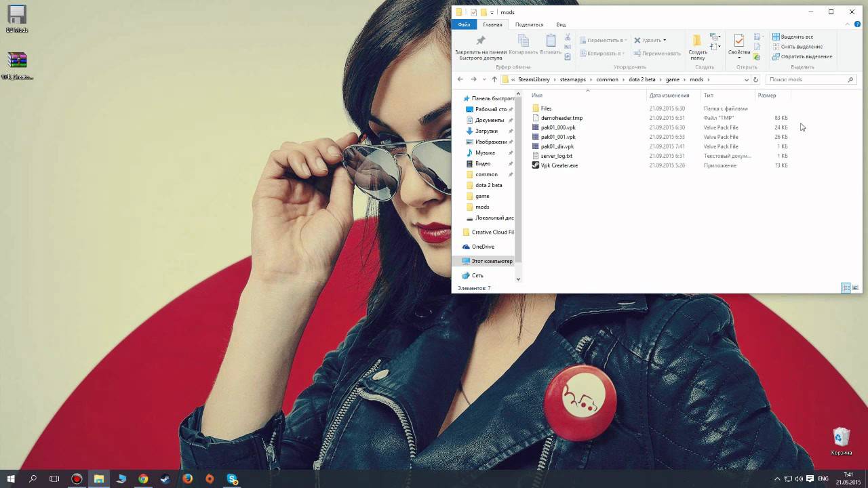
Task: Open Skype from the taskbar
Action: (233, 479)
